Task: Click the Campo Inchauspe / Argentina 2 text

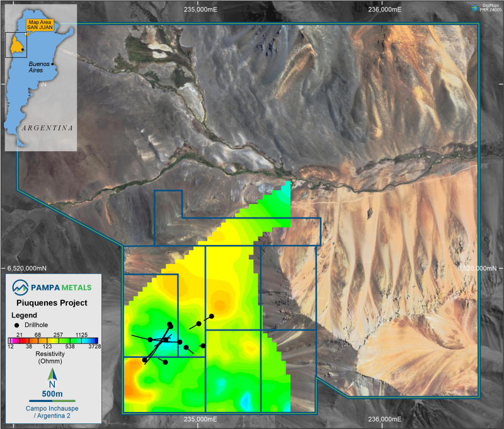Action: pyautogui.click(x=52, y=414)
